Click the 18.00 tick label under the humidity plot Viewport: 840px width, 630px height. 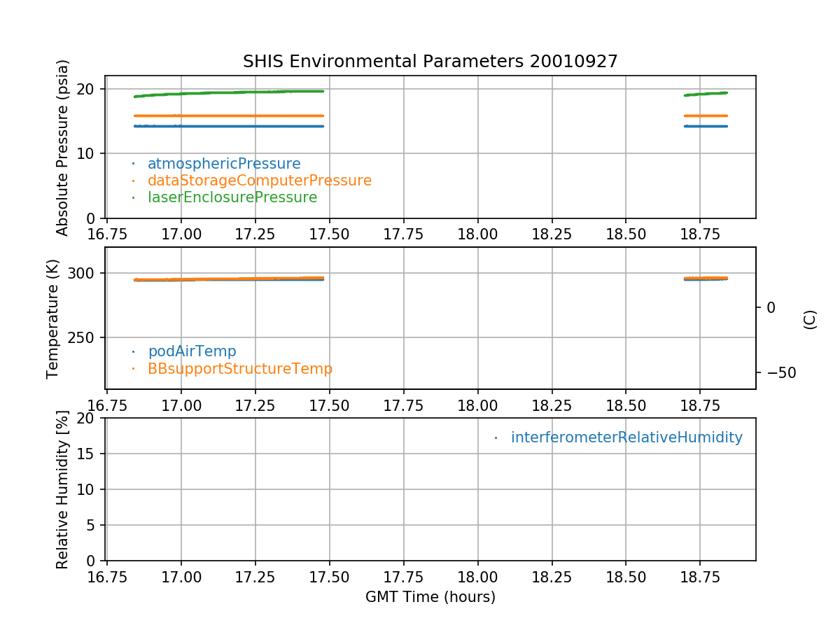[x=477, y=576]
